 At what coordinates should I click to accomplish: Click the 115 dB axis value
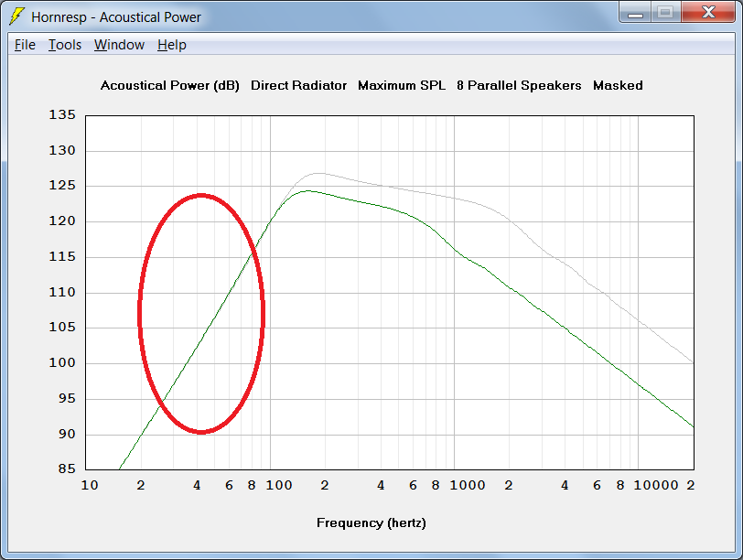[x=62, y=257]
